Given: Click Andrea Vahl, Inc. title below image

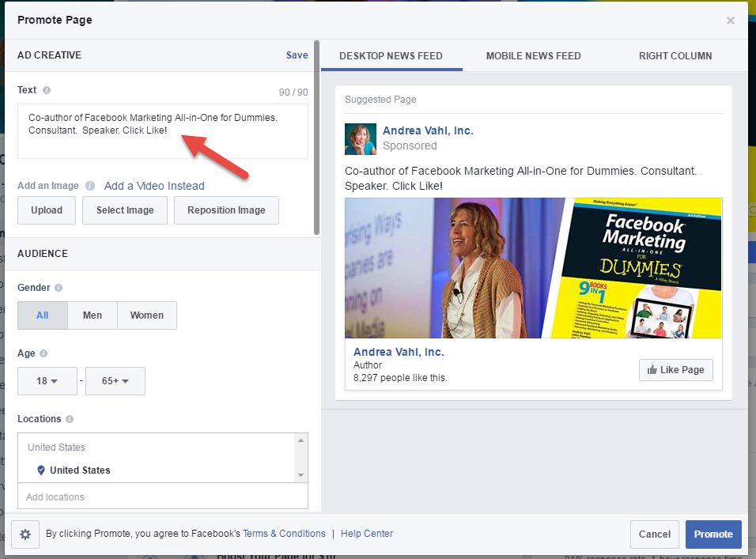Looking at the screenshot, I should [x=399, y=352].
